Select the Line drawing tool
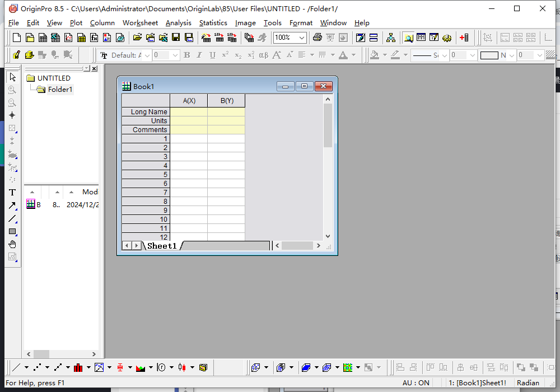The height and width of the screenshot is (392, 560). pyautogui.click(x=12, y=218)
